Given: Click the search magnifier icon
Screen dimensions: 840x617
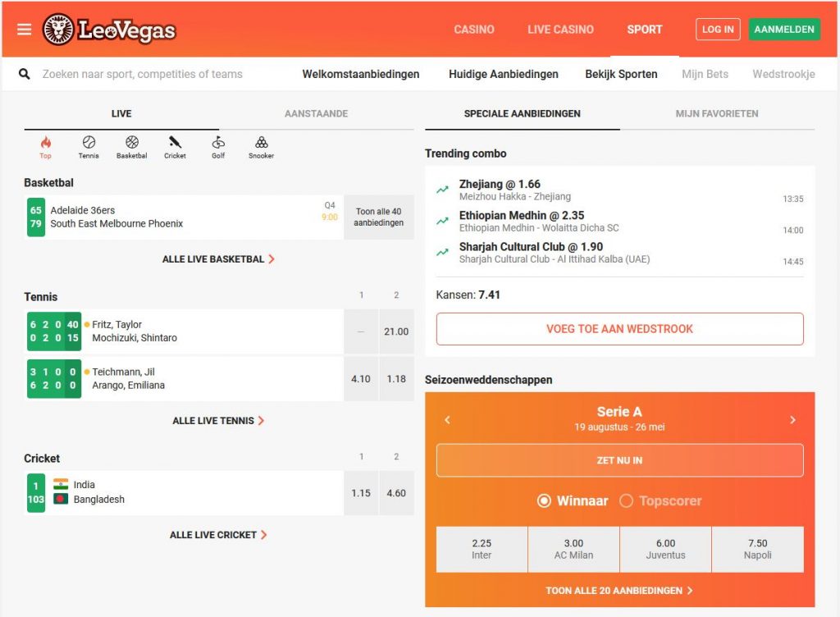Looking at the screenshot, I should (x=24, y=74).
